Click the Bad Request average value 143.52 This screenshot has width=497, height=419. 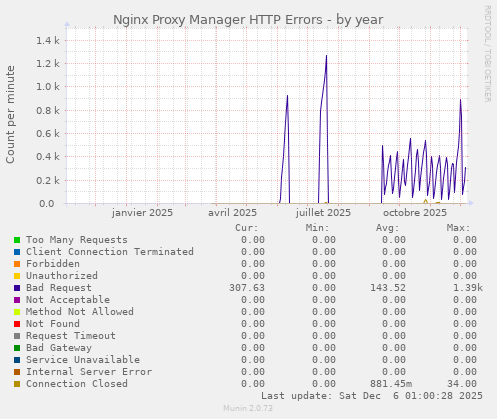pyautogui.click(x=388, y=288)
